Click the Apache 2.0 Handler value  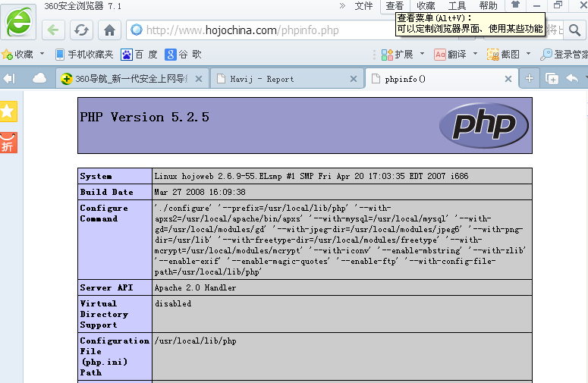click(195, 287)
